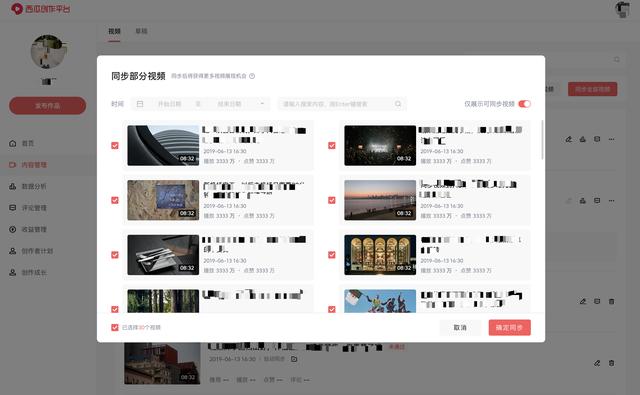
Task: Click the edit pencil icon in the first background row
Action: pyautogui.click(x=569, y=139)
